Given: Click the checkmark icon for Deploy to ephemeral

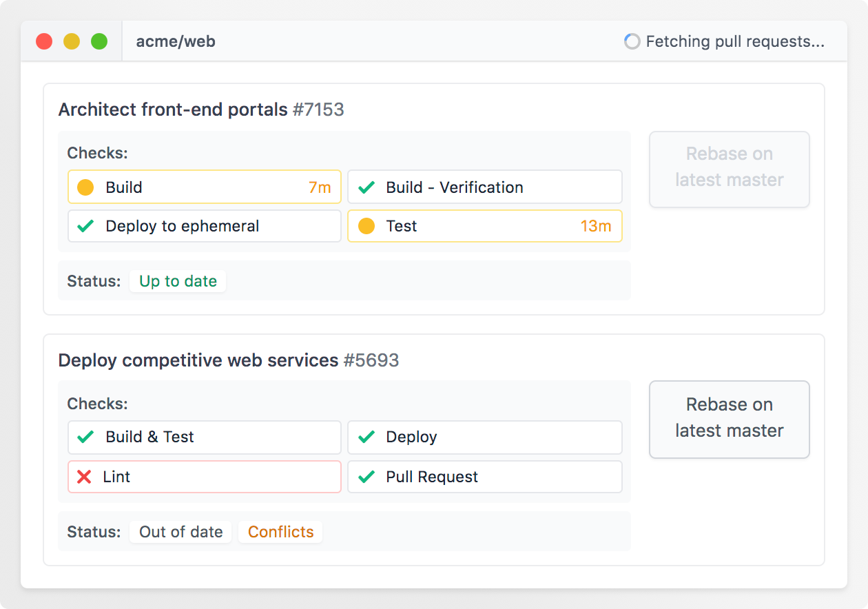Looking at the screenshot, I should 85,226.
